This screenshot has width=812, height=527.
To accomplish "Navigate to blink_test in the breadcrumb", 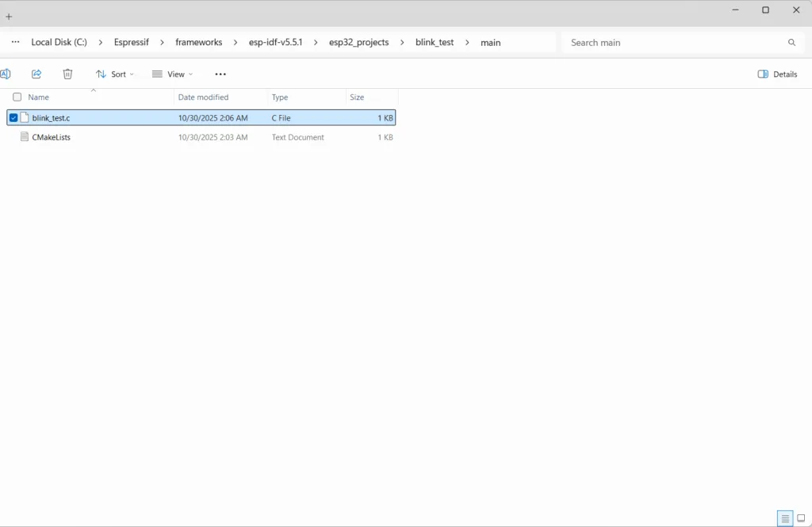I will [435, 43].
